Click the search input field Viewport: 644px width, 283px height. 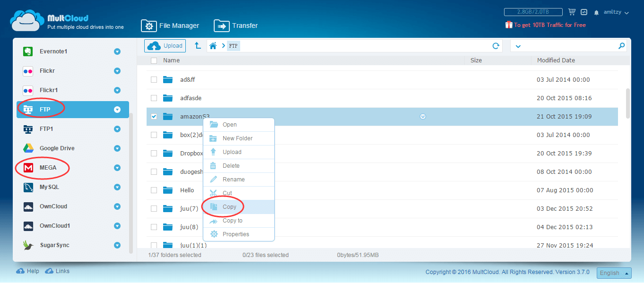[x=569, y=46]
